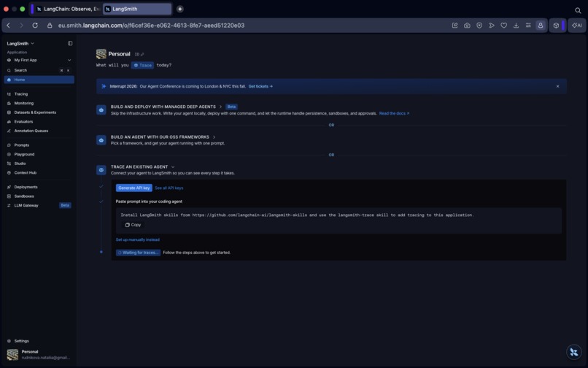Open the browser AI button

tap(576, 26)
